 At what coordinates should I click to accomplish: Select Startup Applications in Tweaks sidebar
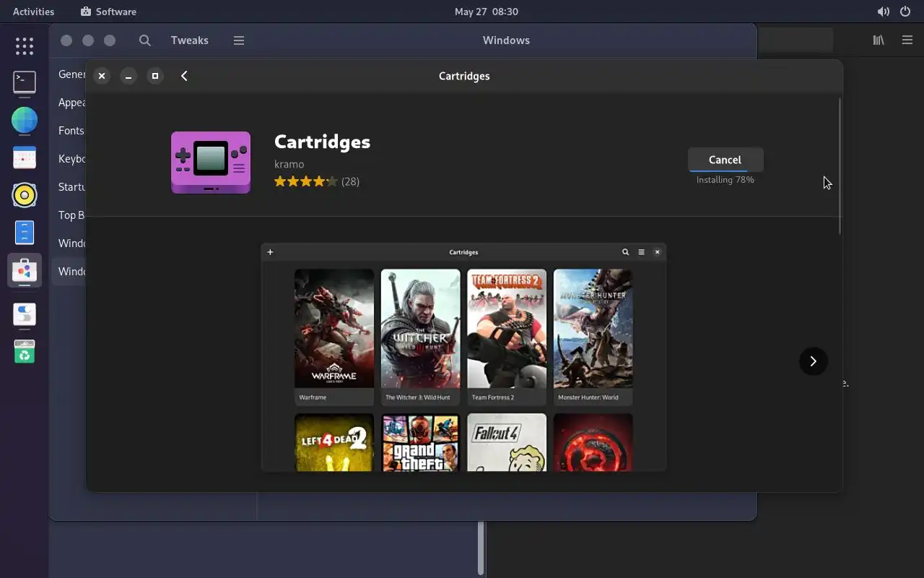point(71,187)
